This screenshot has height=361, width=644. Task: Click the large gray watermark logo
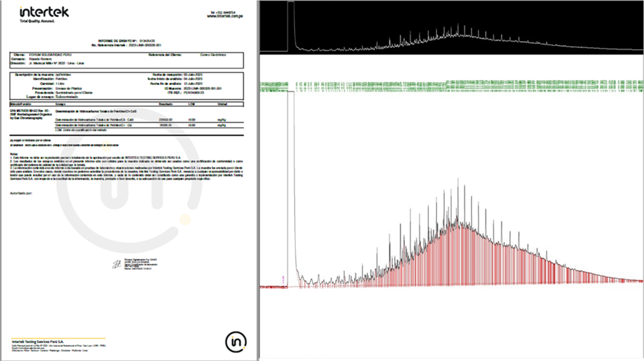[x=129, y=180]
